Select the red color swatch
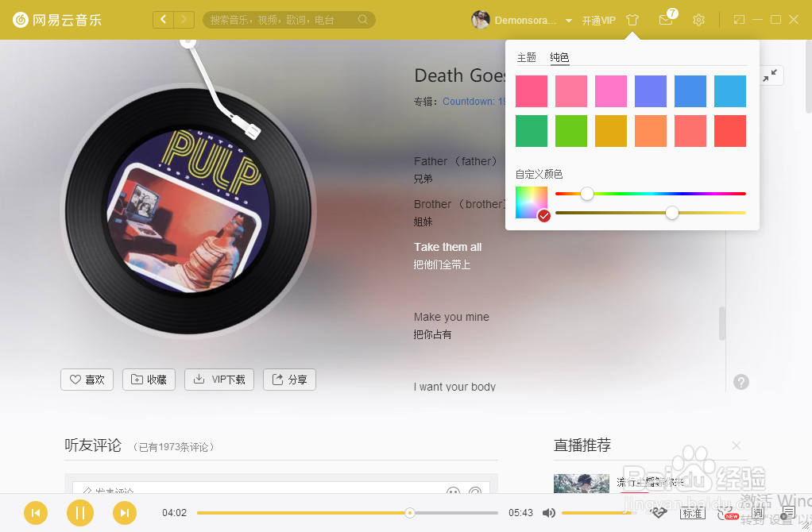812x532 pixels. coord(730,131)
